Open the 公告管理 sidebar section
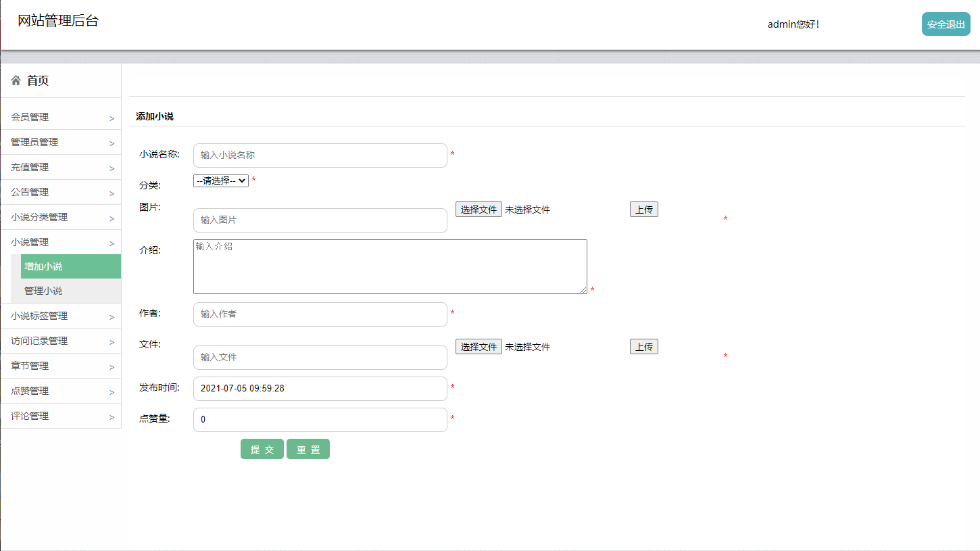The width and height of the screenshot is (980, 551). click(61, 192)
